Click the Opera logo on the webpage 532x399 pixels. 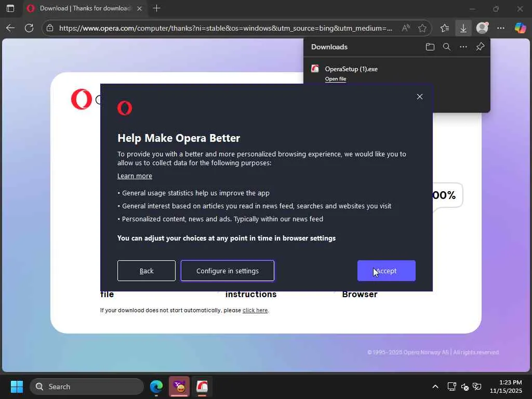pos(82,99)
